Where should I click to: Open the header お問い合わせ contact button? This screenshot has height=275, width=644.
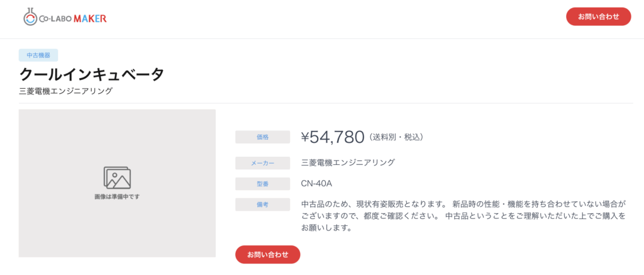click(599, 16)
